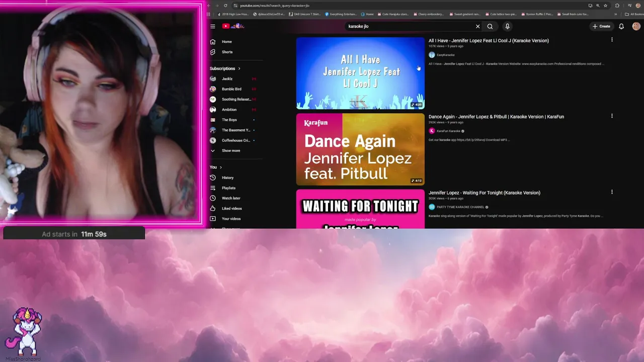Open the YouTube hamburger guide menu
Viewport: 644px width, 362px height.
coord(213,26)
